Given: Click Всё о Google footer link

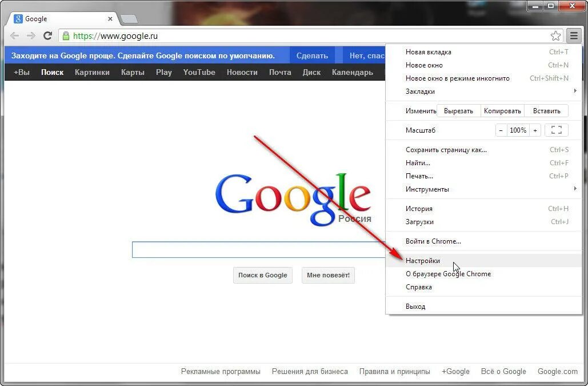Looking at the screenshot, I should (x=503, y=371).
